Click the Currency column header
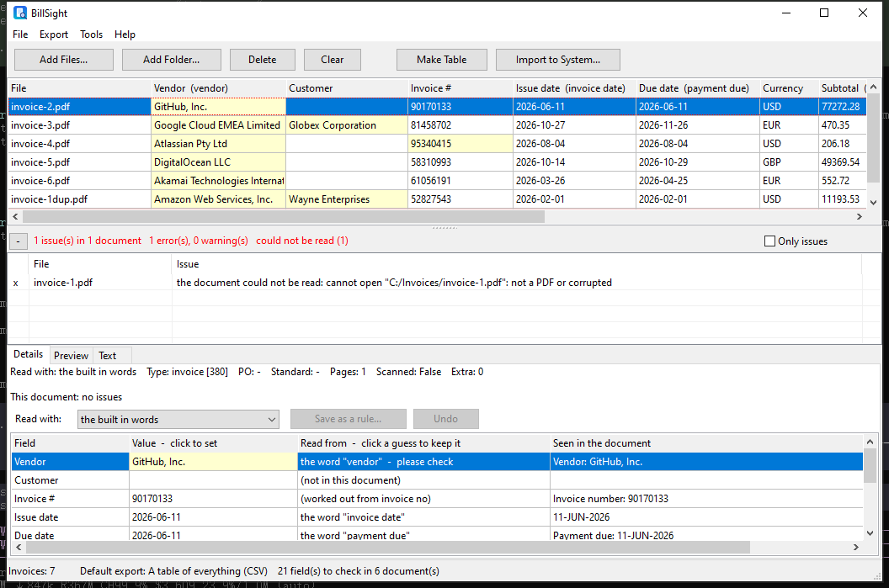 coord(789,88)
